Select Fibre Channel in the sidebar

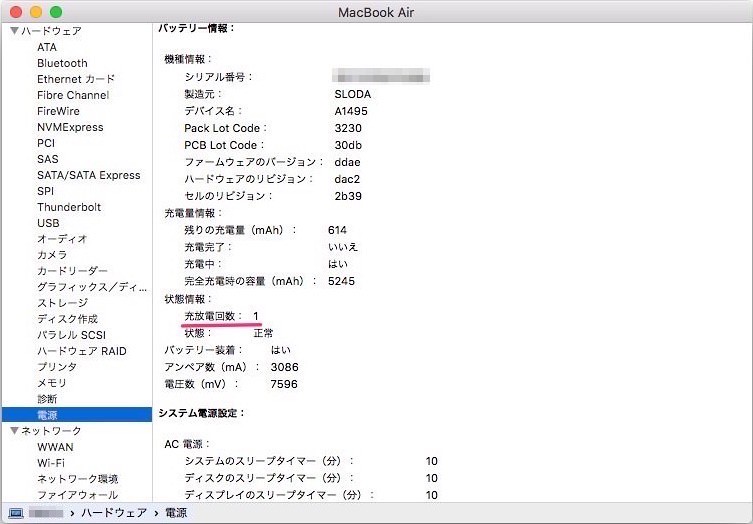pos(73,95)
